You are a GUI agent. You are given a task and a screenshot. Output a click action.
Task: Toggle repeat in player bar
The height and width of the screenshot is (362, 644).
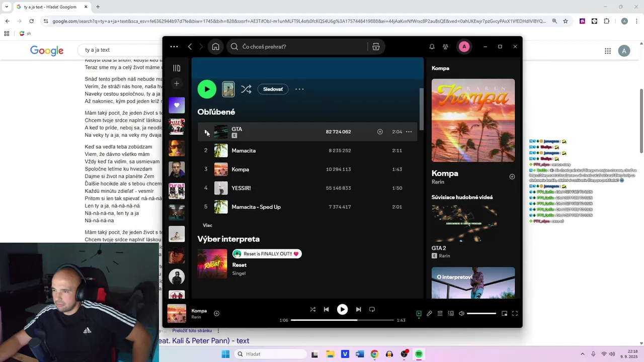[372, 309]
